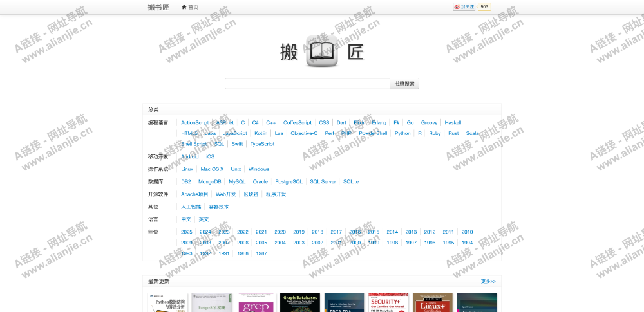
Task: Filter by year 2010
Action: 467,232
